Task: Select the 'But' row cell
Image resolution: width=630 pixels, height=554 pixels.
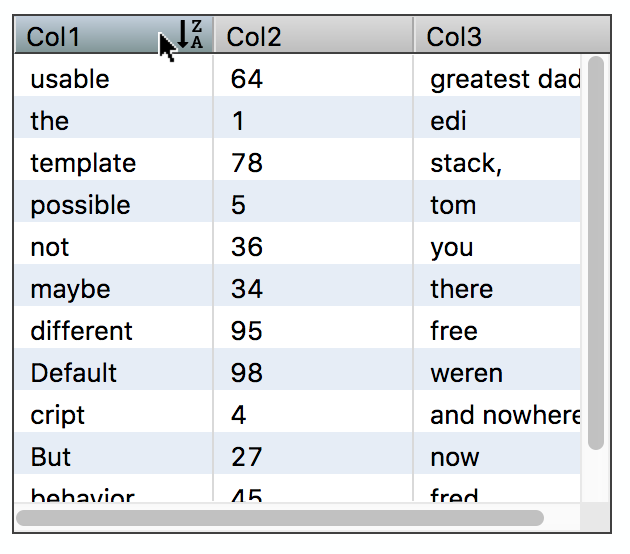Action: (51, 457)
